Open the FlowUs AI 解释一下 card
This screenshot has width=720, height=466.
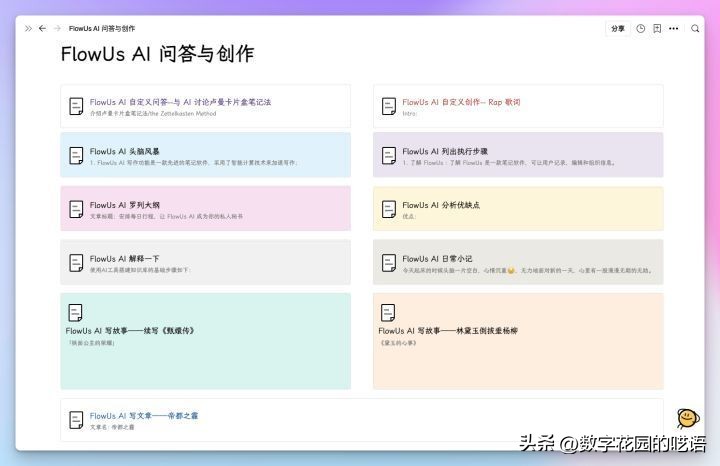205,262
